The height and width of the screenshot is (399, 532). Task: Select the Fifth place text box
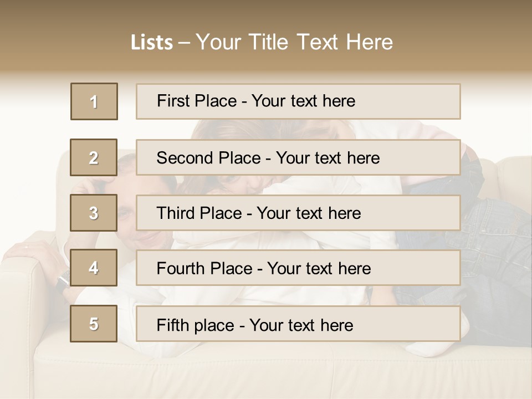(x=298, y=324)
